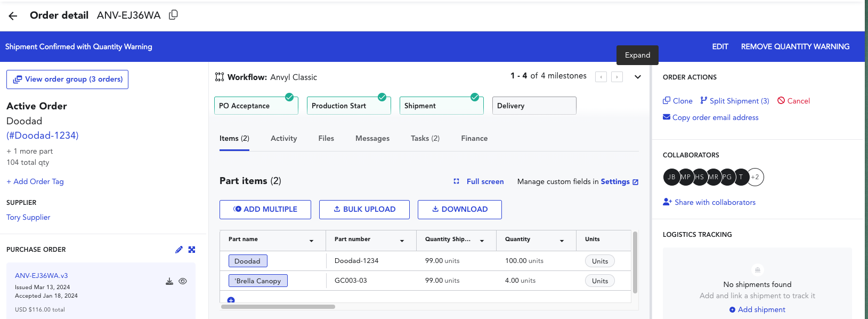The height and width of the screenshot is (319, 868).
Task: Click Add shipment under Logistics Tracking
Action: 757,309
